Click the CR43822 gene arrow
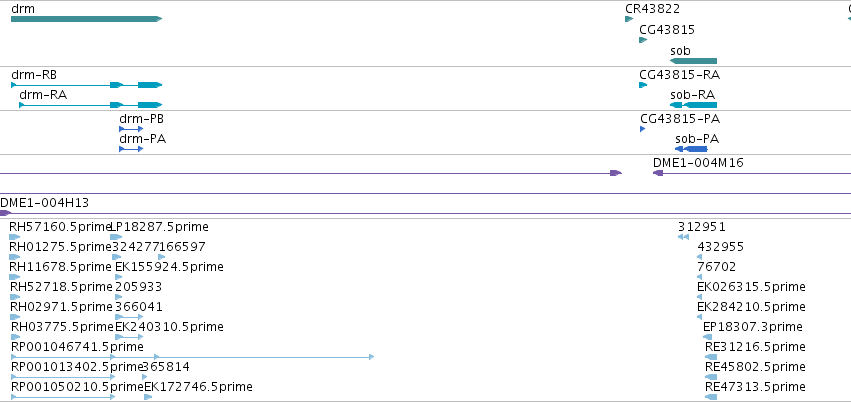This screenshot has width=851, height=402. [x=629, y=19]
